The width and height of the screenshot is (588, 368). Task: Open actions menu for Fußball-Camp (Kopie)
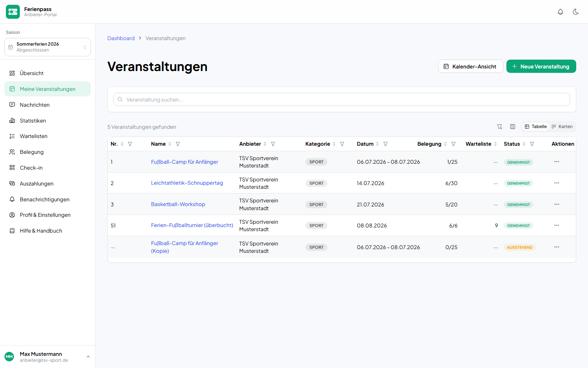[557, 247]
